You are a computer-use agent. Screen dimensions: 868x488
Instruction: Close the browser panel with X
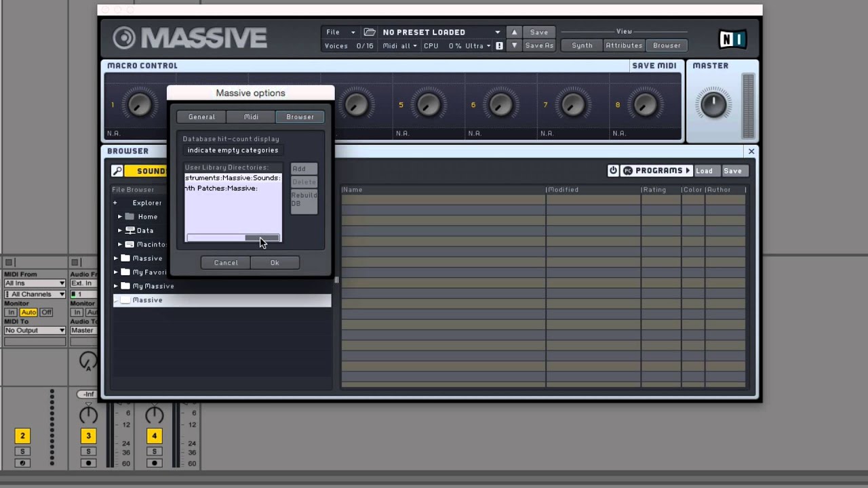point(751,151)
